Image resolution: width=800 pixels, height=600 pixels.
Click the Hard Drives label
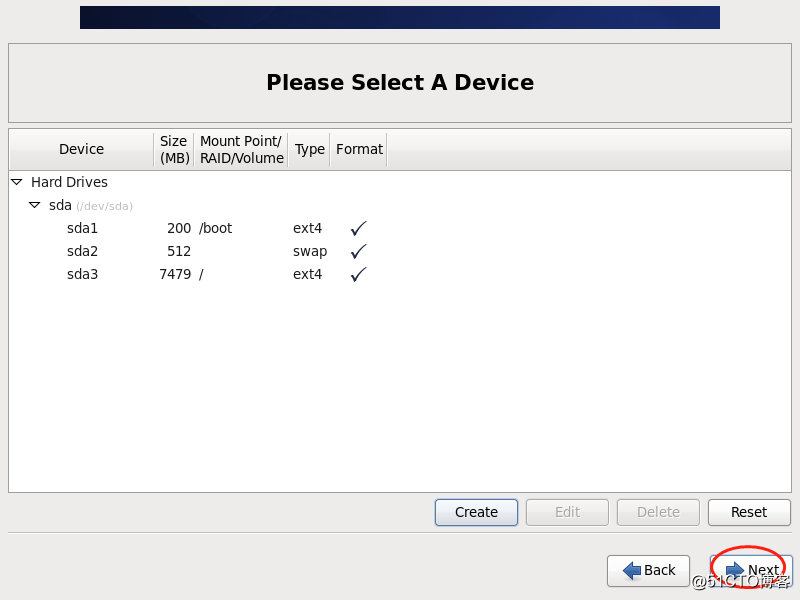[x=69, y=182]
